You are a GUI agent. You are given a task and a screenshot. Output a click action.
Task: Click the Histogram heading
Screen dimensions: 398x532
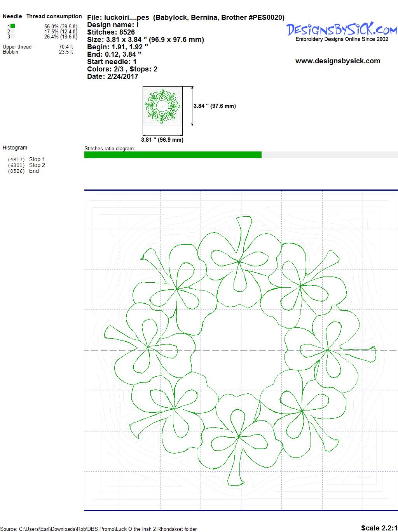pos(15,148)
